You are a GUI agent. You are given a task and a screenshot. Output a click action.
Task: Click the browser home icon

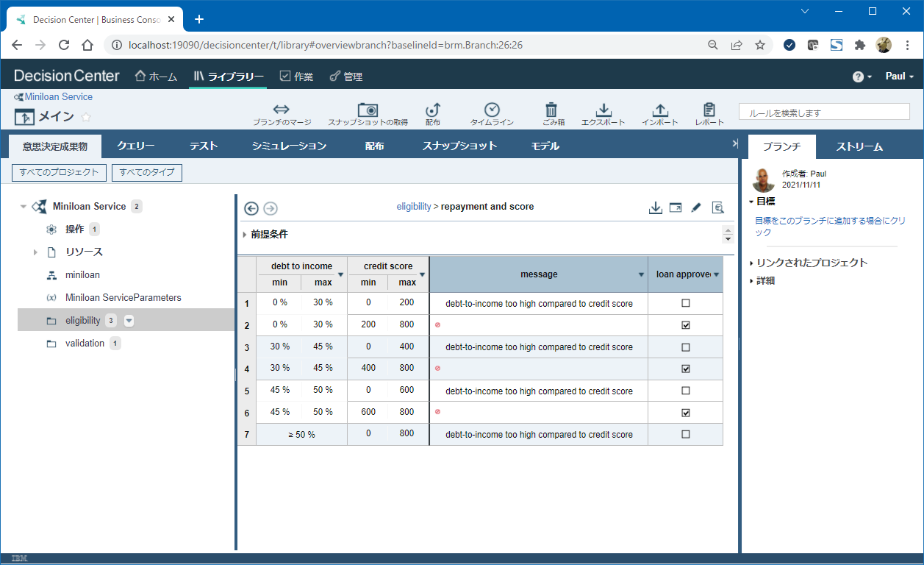87,45
